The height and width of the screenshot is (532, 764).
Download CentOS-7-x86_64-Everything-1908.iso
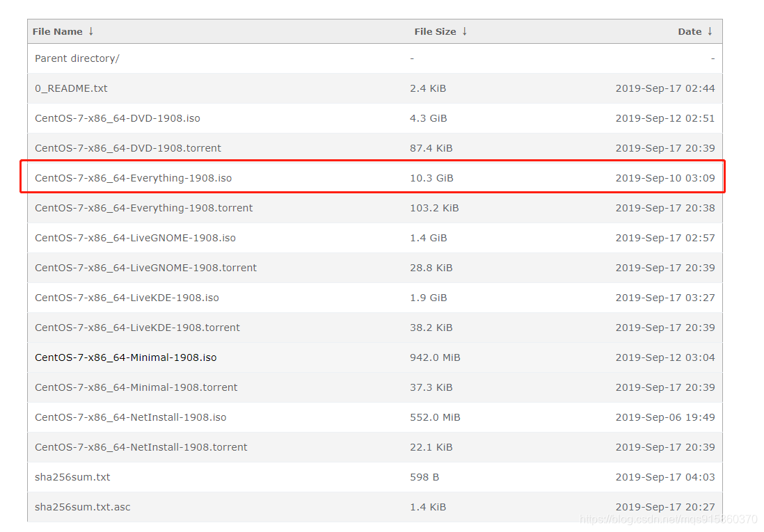(133, 178)
